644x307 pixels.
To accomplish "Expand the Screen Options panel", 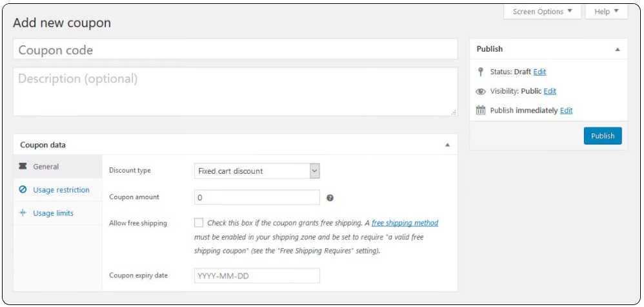I will [542, 12].
